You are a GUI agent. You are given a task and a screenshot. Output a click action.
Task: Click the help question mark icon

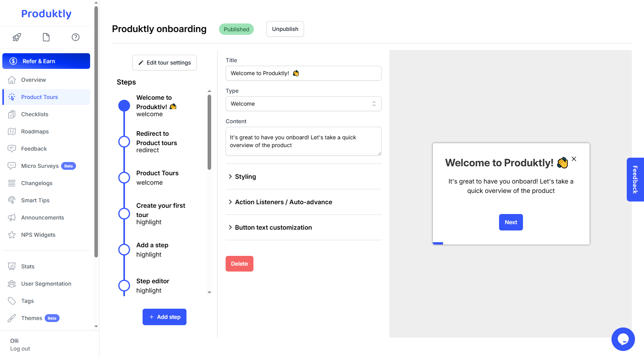(76, 37)
